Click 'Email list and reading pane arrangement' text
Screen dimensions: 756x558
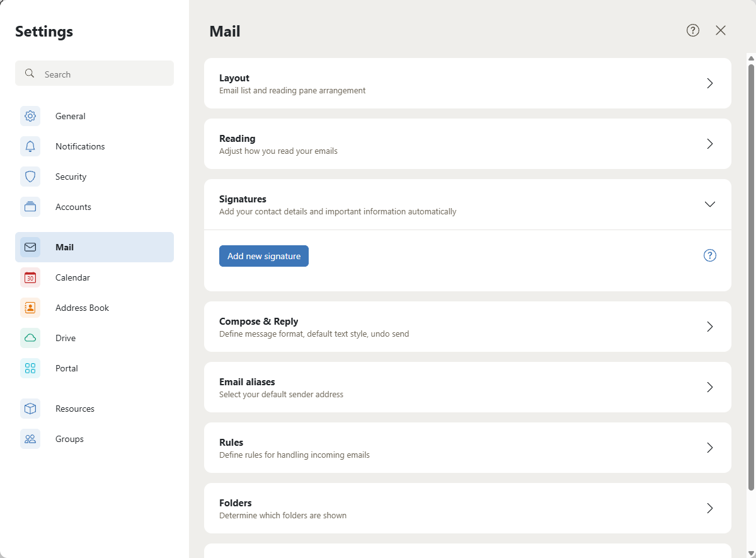click(292, 90)
